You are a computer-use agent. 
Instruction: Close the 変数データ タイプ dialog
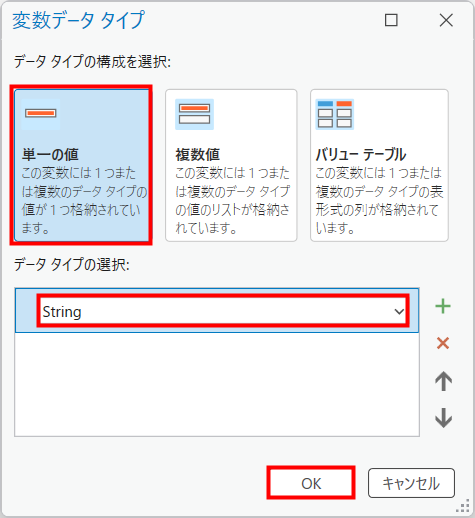pos(446,20)
